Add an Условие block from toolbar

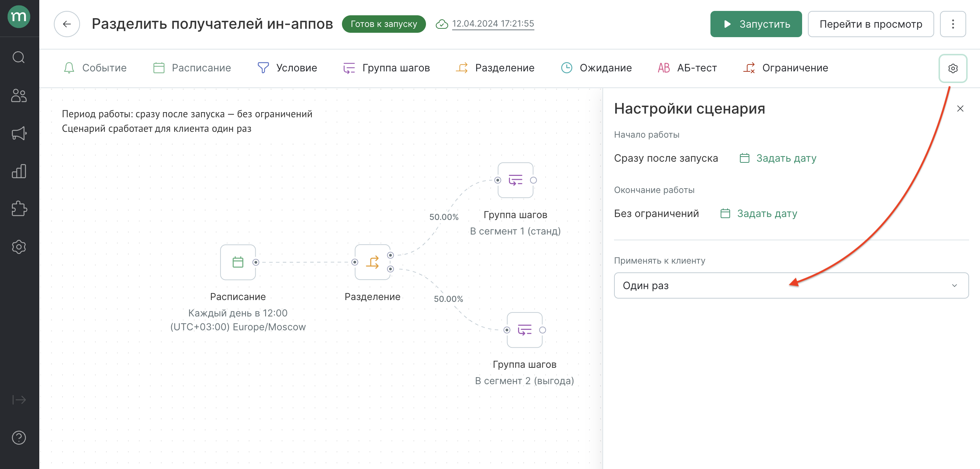click(x=287, y=68)
